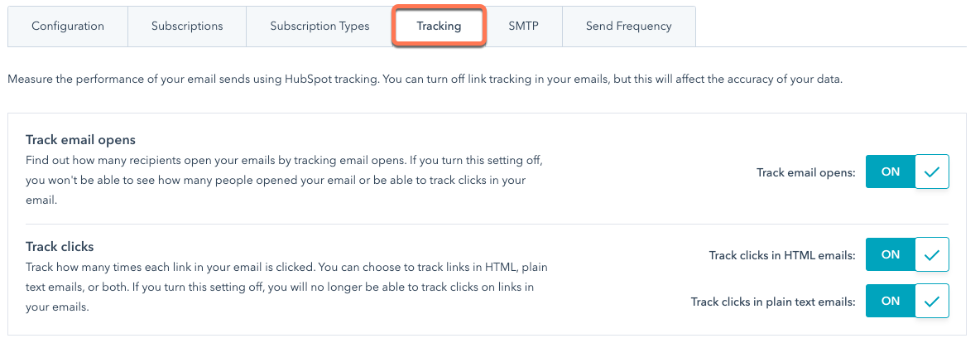This screenshot has height=343, width=980.
Task: Go to the SMTP tab
Action: click(x=523, y=26)
